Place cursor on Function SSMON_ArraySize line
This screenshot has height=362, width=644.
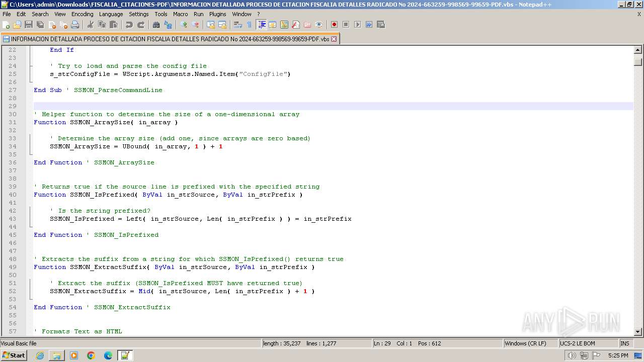click(x=106, y=122)
